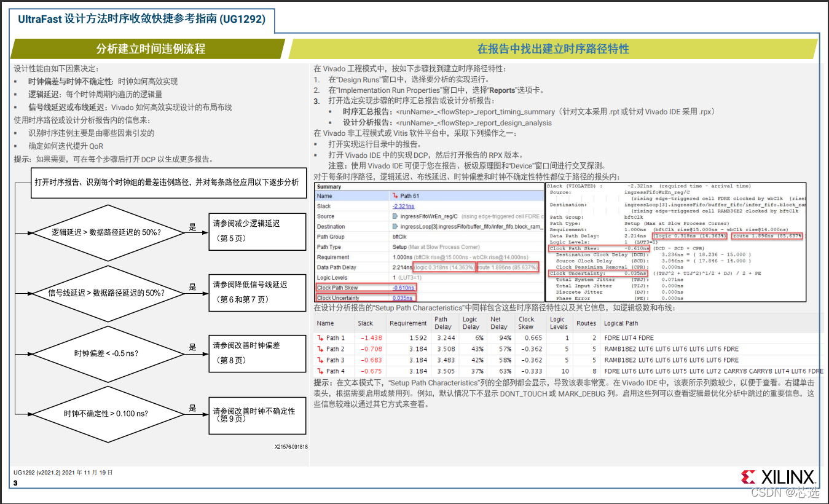
Task: Click the 3.244 path delay cell
Action: (446, 338)
